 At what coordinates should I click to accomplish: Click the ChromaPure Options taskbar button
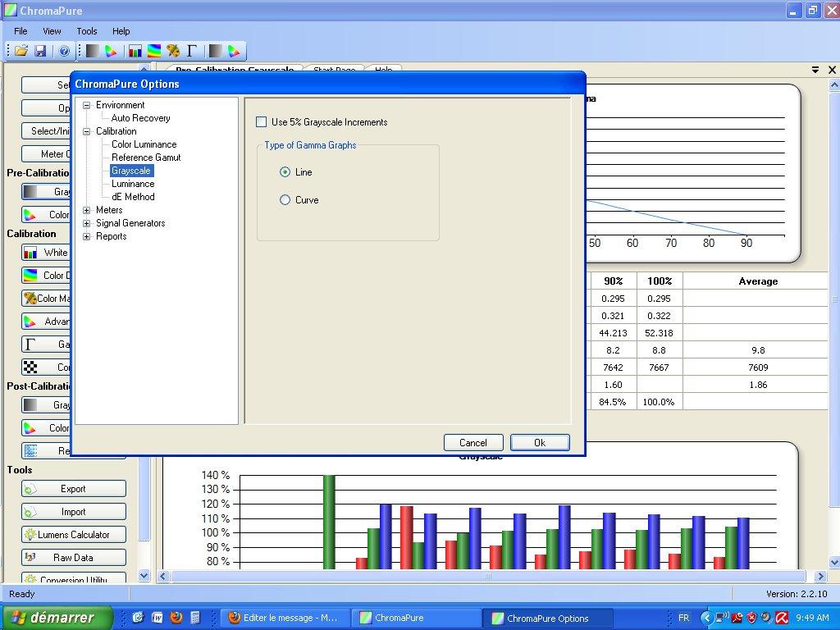(547, 619)
